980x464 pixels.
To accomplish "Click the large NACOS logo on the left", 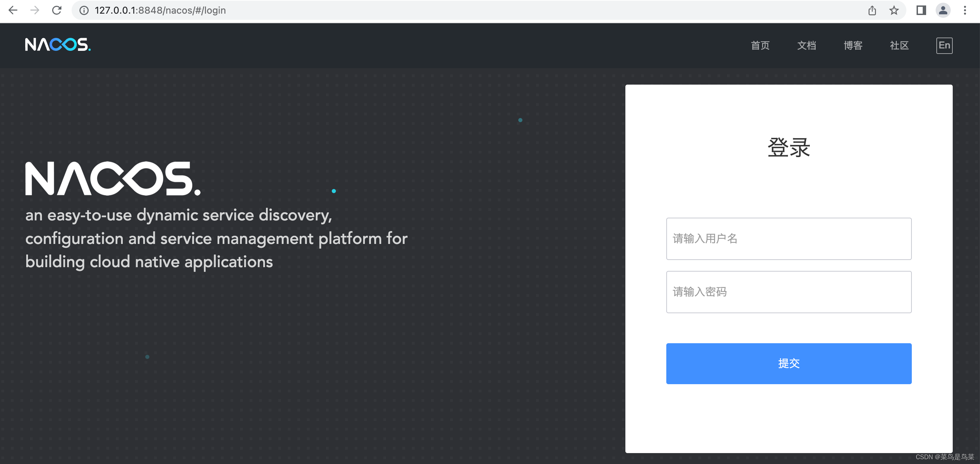I will [113, 178].
